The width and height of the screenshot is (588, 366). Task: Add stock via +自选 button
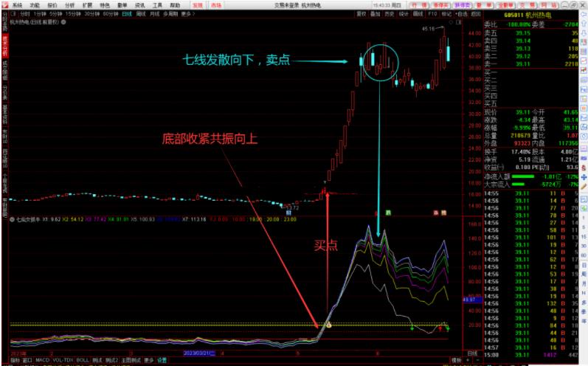click(462, 14)
